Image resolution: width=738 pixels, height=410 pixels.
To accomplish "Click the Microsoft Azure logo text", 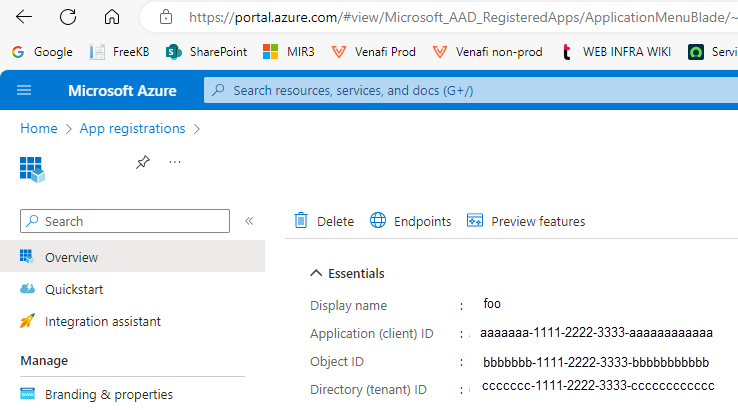I will point(122,90).
